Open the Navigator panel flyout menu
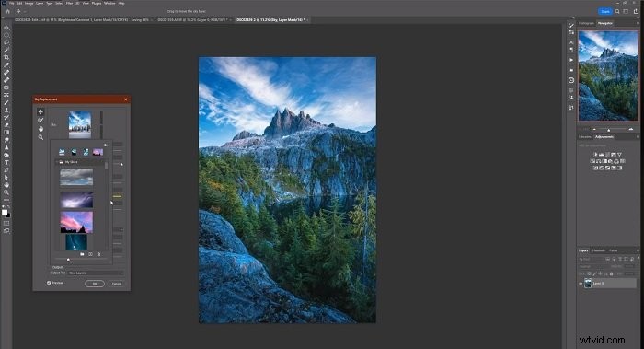This screenshot has height=349, width=644. click(x=638, y=23)
